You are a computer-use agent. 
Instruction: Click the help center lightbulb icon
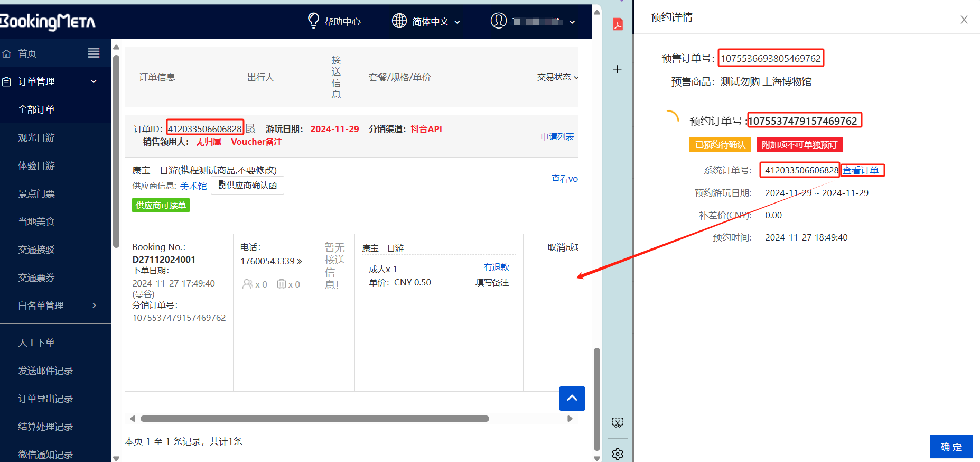coord(313,21)
